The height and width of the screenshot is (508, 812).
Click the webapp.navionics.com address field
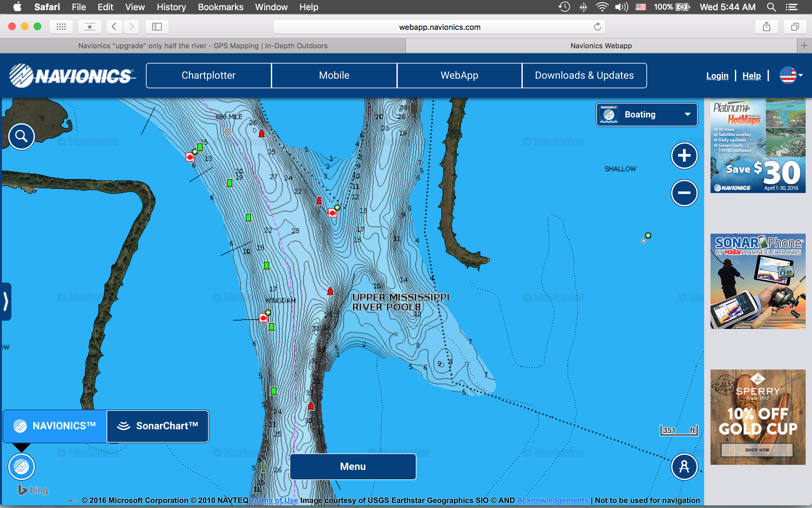click(x=439, y=27)
